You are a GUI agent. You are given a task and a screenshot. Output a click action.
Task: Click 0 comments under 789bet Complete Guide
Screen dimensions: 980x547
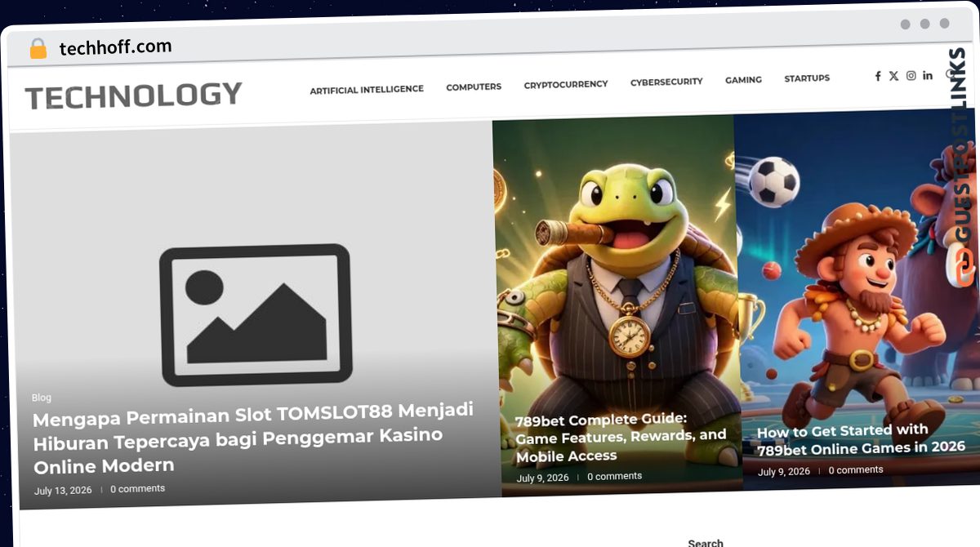click(614, 476)
